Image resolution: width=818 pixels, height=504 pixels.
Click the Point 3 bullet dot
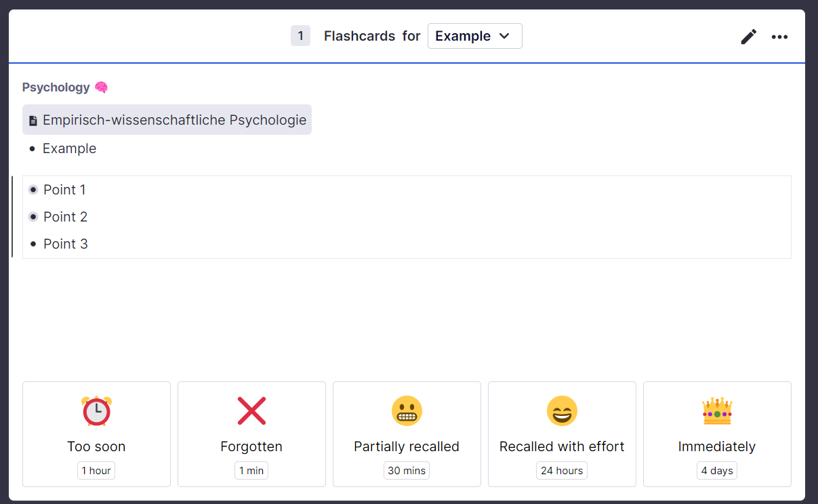(33, 244)
